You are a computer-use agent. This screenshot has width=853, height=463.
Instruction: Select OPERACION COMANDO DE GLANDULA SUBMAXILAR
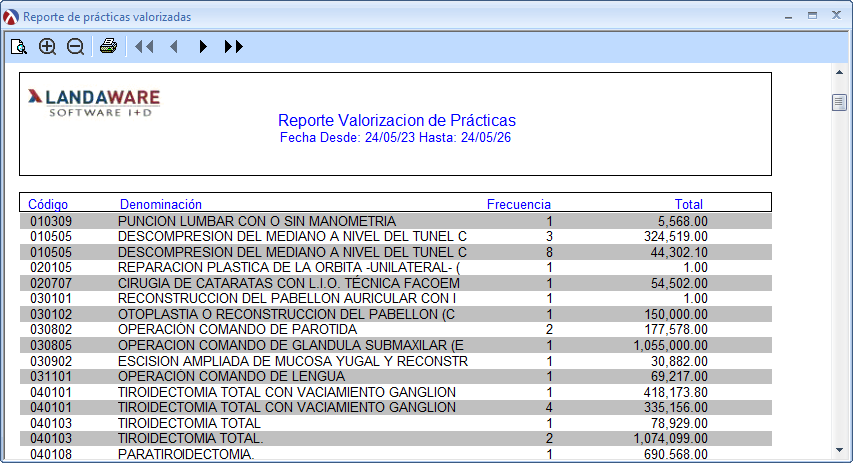[x=290, y=345]
